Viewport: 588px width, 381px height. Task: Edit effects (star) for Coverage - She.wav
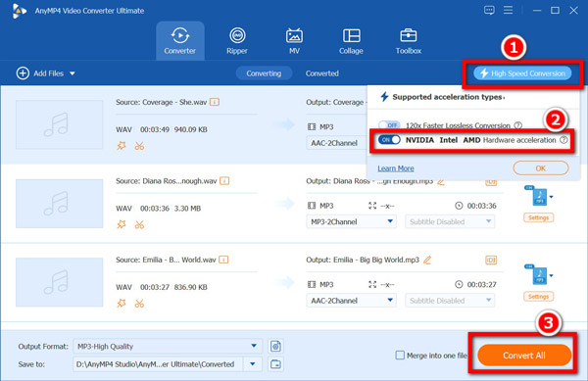[x=122, y=145]
